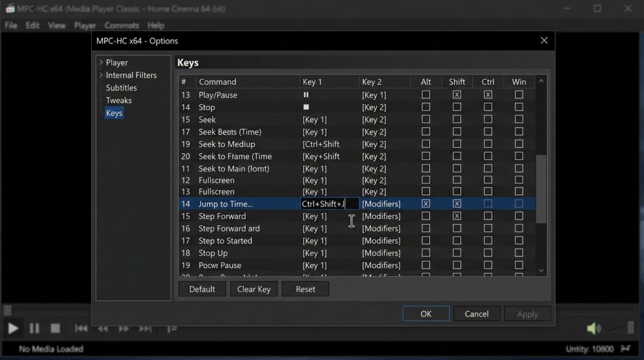
Task: Click the pause symbol in the Play/Pause Key 1 cell
Action: pyautogui.click(x=306, y=94)
